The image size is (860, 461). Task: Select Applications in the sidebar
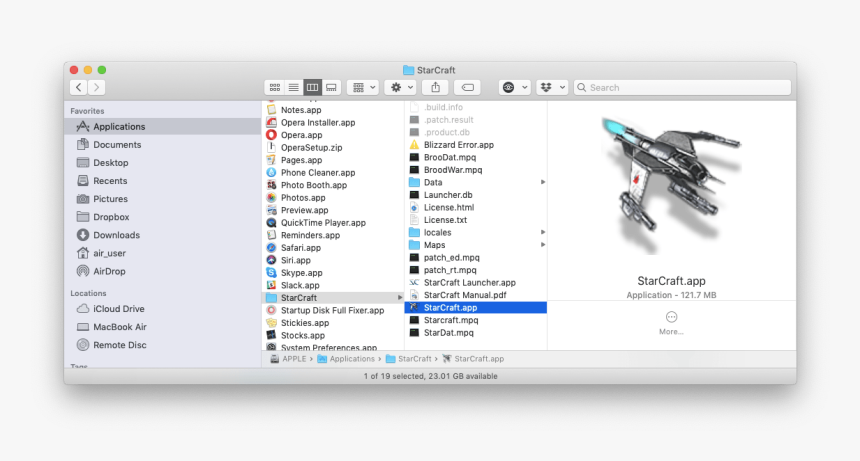point(162,127)
